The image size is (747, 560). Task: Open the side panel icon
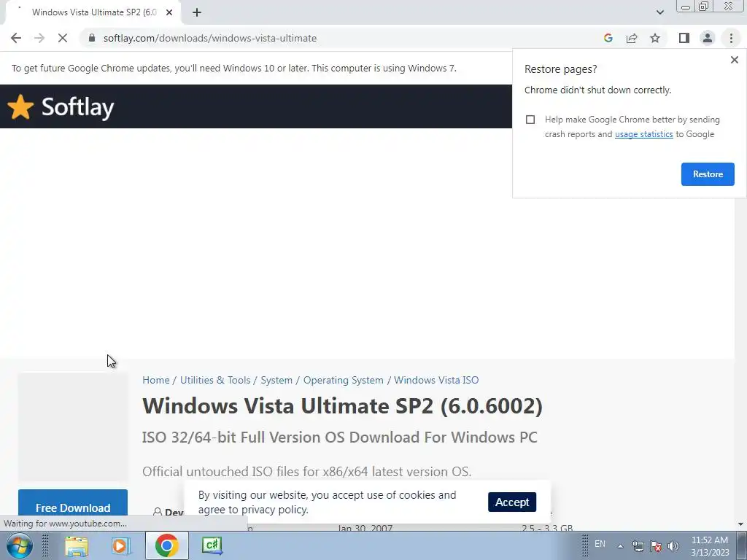coord(684,38)
